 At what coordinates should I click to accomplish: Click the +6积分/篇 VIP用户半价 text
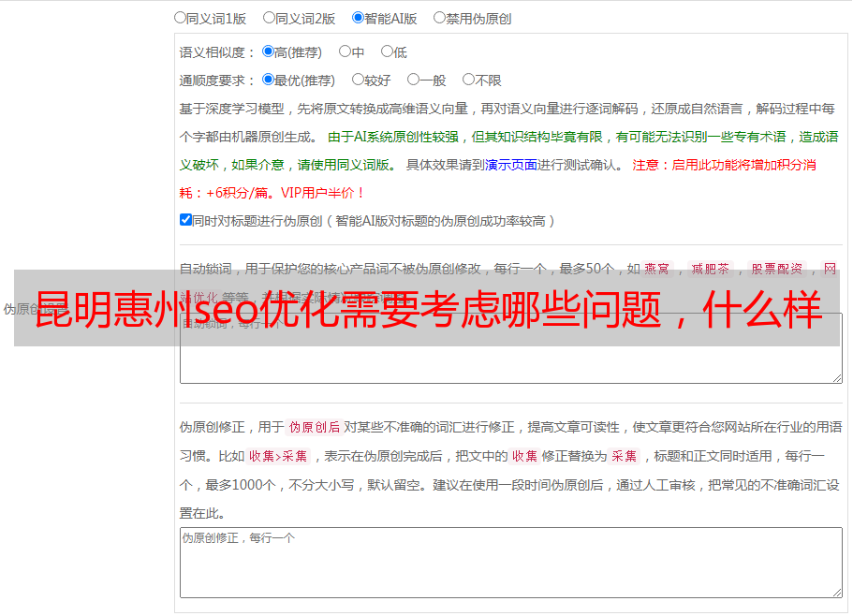pos(284,193)
